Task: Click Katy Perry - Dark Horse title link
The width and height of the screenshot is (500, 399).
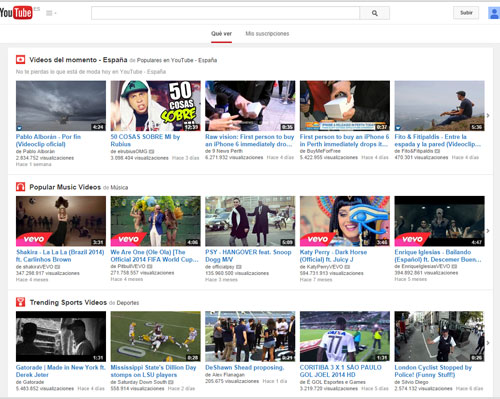Action: point(333,256)
